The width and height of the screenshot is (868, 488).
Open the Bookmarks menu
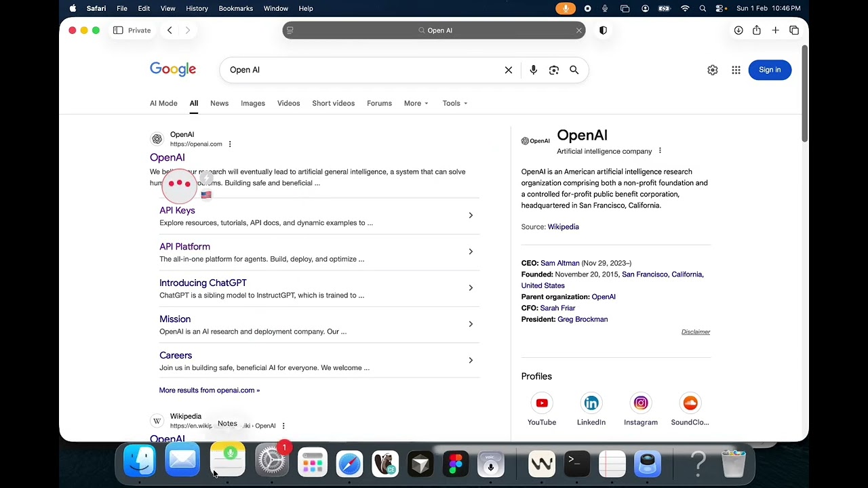pos(235,8)
